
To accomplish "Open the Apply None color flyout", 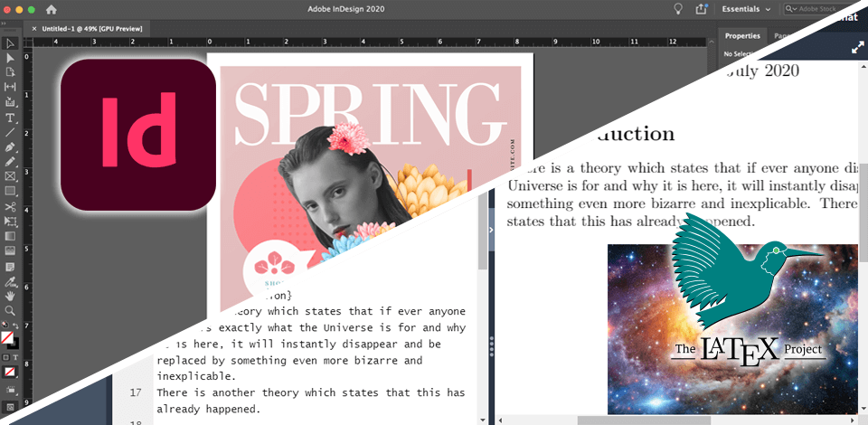I will tap(10, 372).
